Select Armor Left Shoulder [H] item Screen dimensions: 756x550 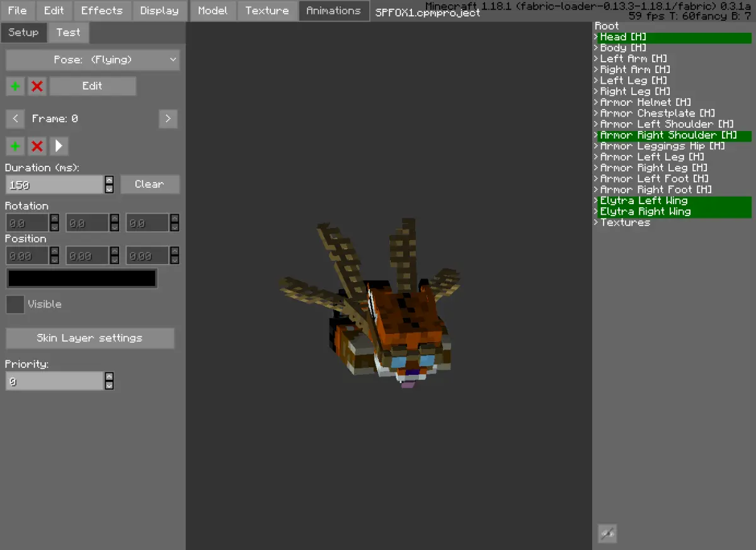coord(667,124)
